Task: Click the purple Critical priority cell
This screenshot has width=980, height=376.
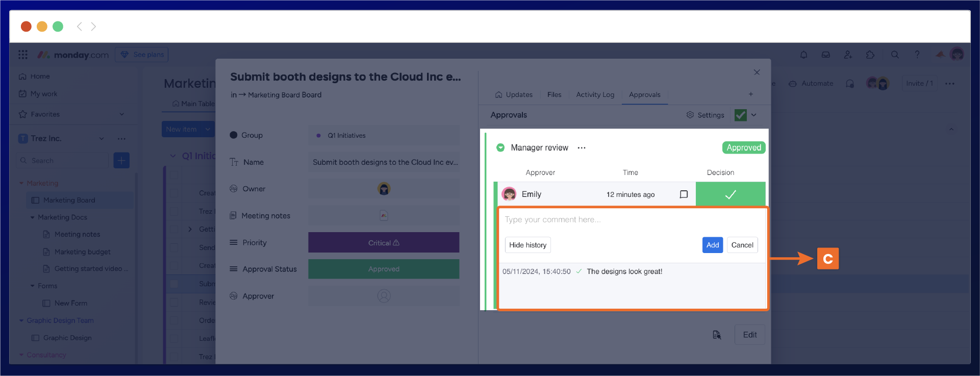Action: coord(384,243)
